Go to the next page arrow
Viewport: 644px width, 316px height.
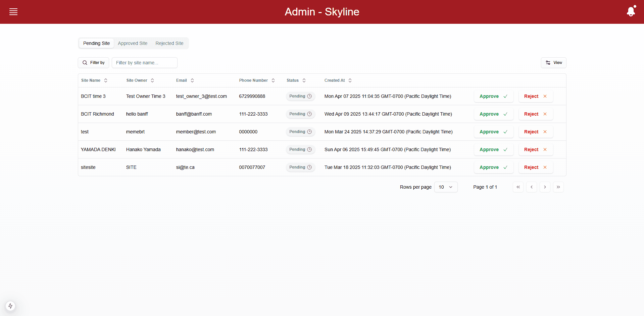pos(545,187)
